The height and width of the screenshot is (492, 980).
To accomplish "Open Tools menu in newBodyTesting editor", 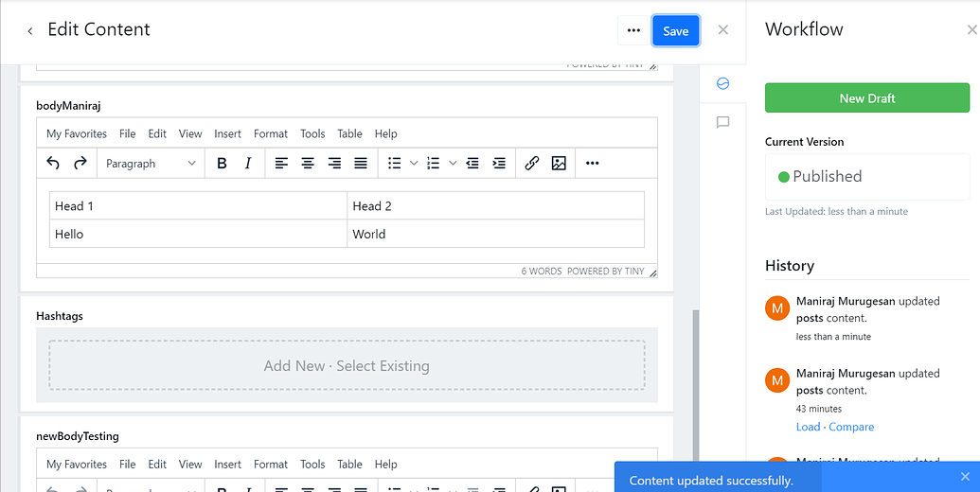I will [x=312, y=464].
